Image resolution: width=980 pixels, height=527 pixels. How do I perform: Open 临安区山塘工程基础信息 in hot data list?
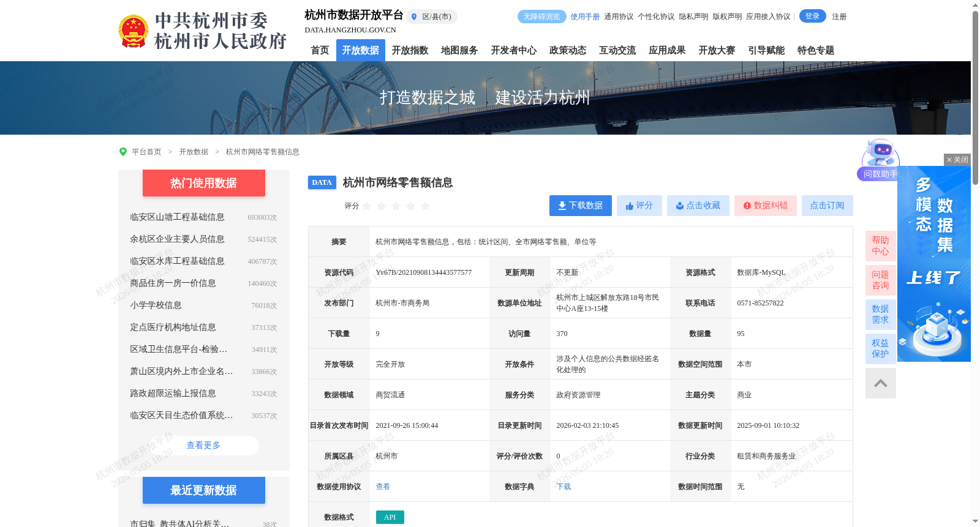pos(178,217)
